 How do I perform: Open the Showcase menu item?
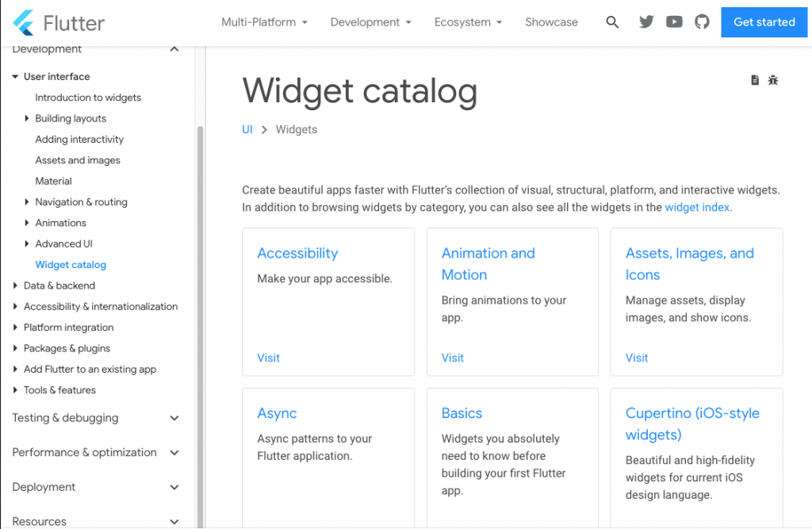[x=551, y=22]
